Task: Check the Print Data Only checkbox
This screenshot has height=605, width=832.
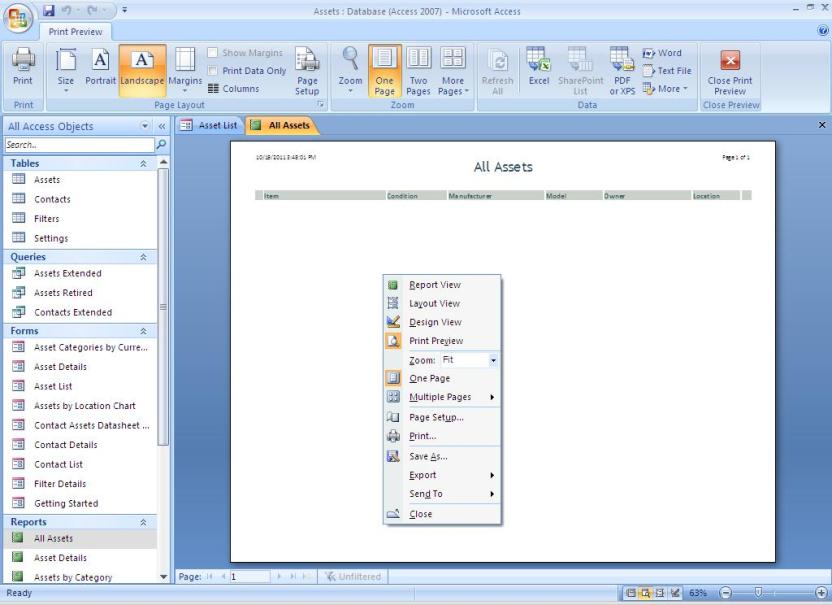Action: (213, 70)
